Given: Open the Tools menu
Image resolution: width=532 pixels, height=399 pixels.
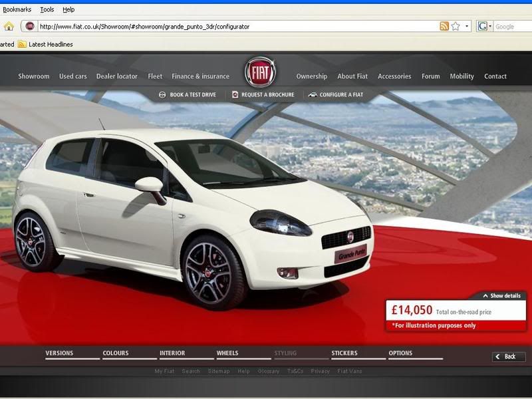Looking at the screenshot, I should point(47,9).
